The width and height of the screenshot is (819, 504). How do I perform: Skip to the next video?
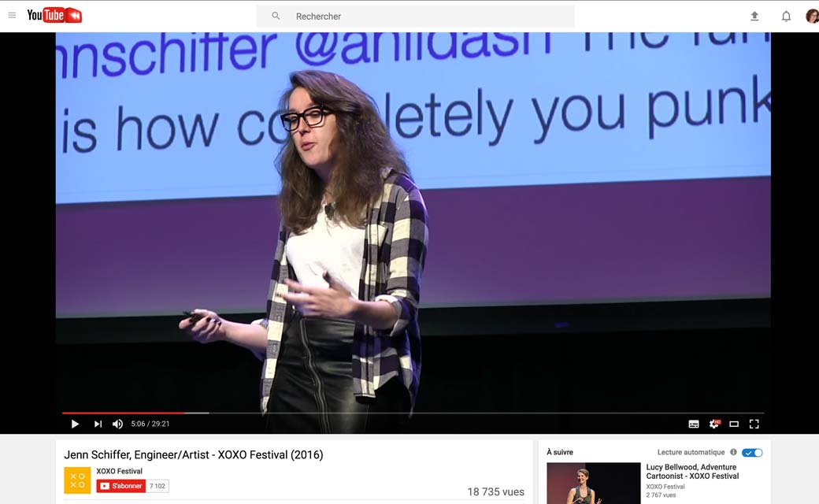(98, 424)
